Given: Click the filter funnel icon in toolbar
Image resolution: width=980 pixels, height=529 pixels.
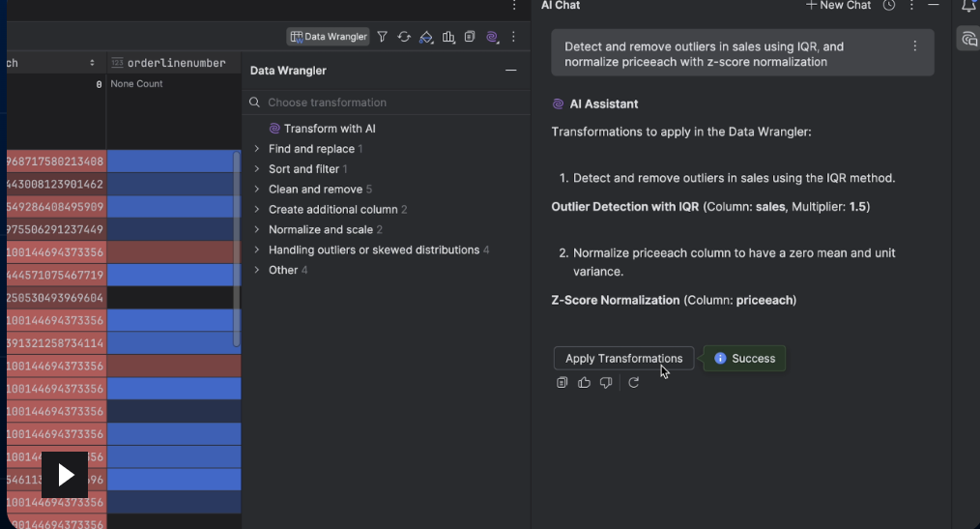Looking at the screenshot, I should pyautogui.click(x=383, y=37).
